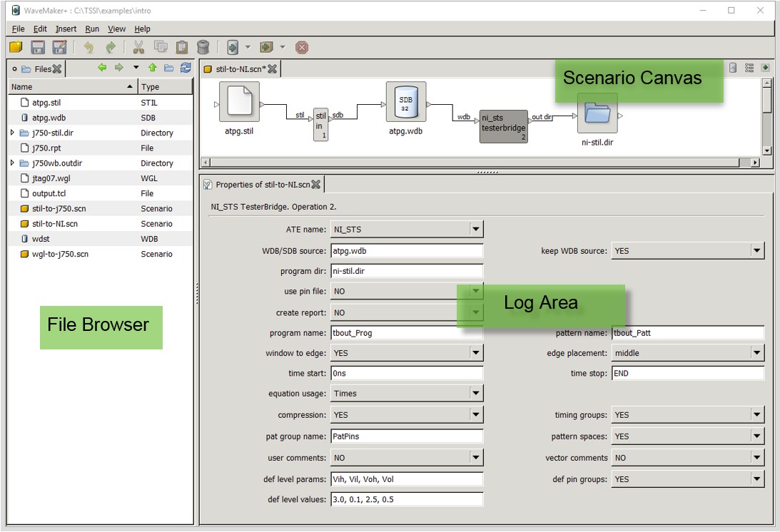Screen dimensions: 780x532
Task: Stop execution with the red X icon
Action: coord(301,47)
